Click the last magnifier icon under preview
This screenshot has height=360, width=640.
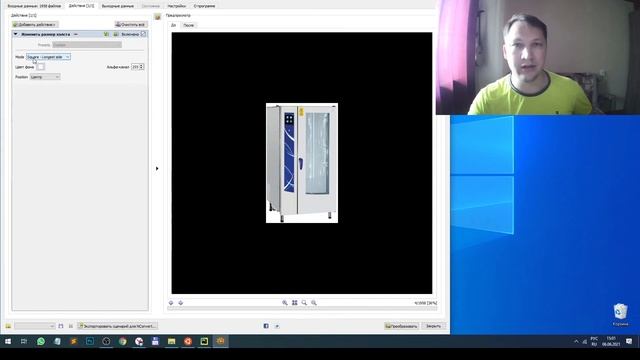pos(314,303)
